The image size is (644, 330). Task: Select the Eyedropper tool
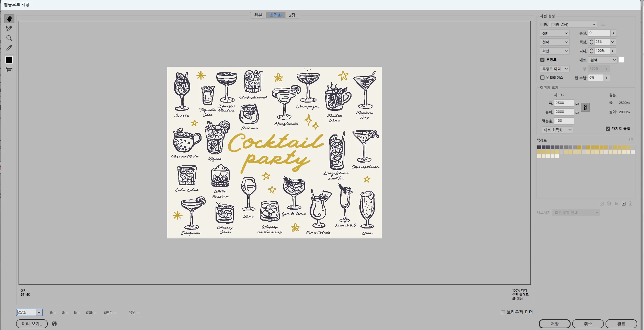(x=9, y=48)
